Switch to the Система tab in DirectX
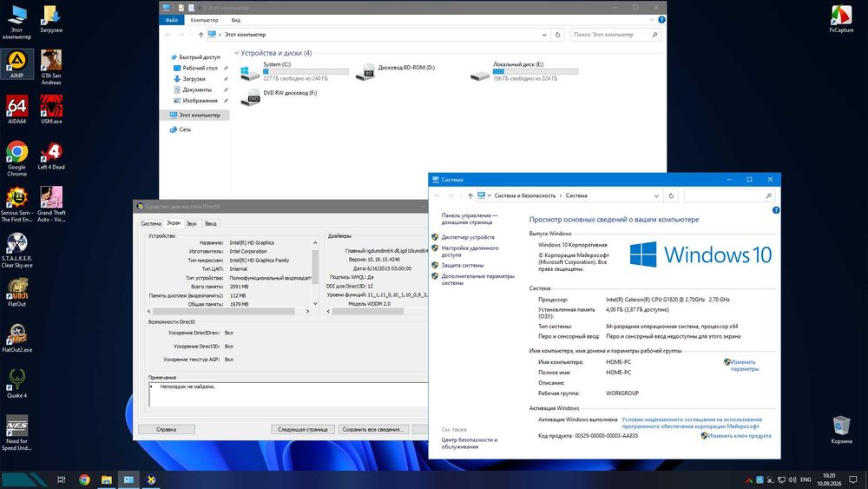868x489 pixels. pyautogui.click(x=150, y=224)
